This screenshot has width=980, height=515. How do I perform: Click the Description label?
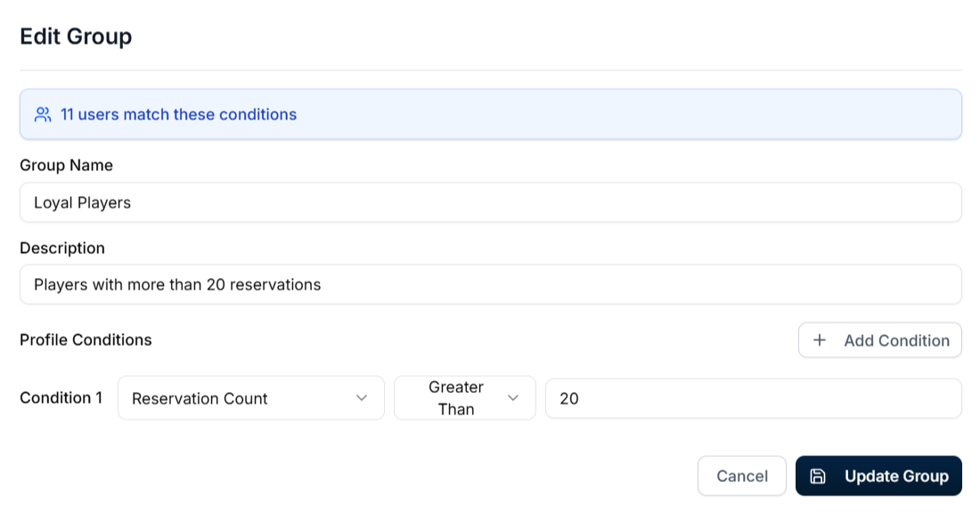62,248
